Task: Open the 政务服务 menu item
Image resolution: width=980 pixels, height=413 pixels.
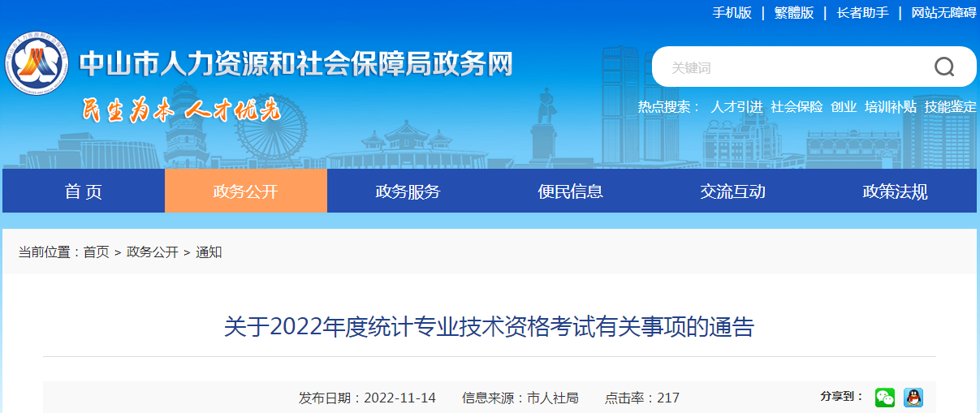Action: click(x=408, y=191)
